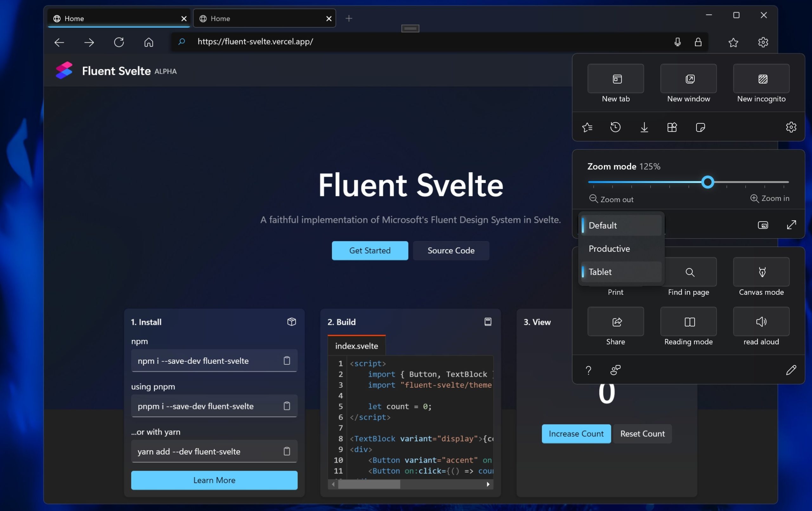Image resolution: width=812 pixels, height=511 pixels.
Task: View site security lock info
Action: pyautogui.click(x=698, y=42)
